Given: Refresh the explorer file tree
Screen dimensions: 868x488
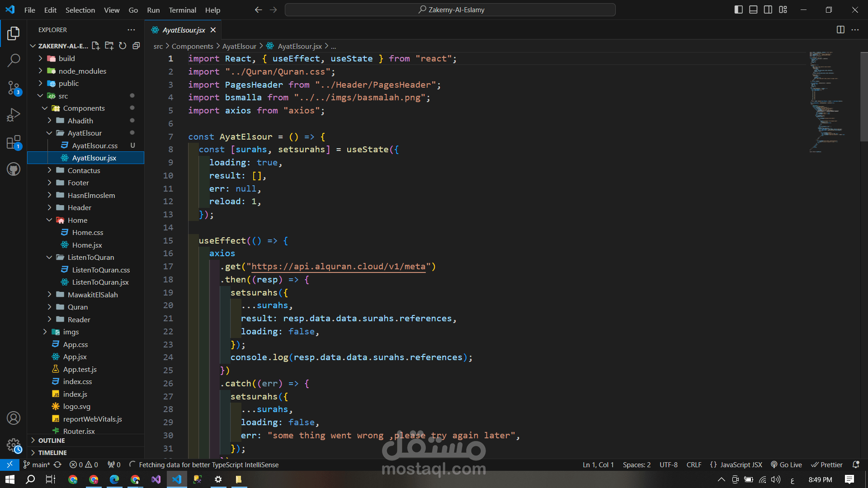Looking at the screenshot, I should coord(123,46).
